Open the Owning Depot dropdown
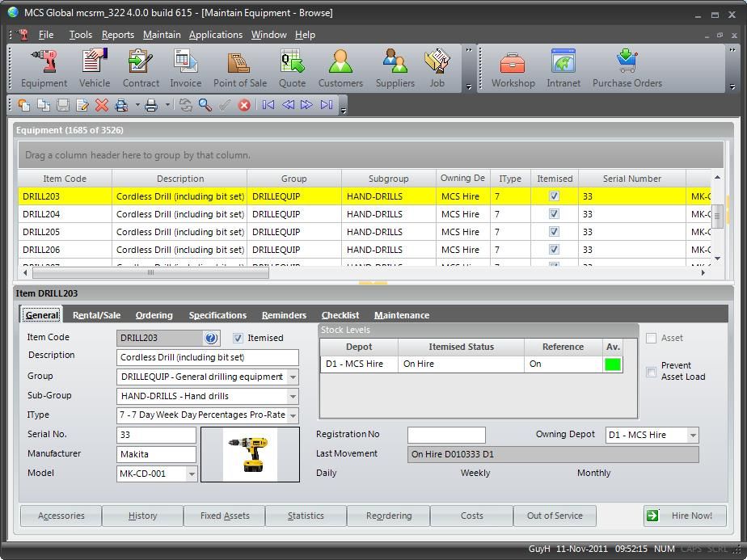This screenshot has height=560, width=747. click(693, 435)
